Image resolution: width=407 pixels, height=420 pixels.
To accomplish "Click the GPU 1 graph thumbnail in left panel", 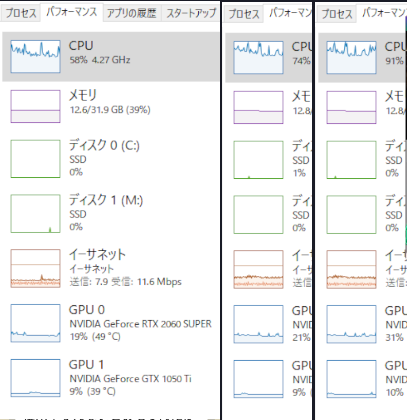I will pos(35,378).
